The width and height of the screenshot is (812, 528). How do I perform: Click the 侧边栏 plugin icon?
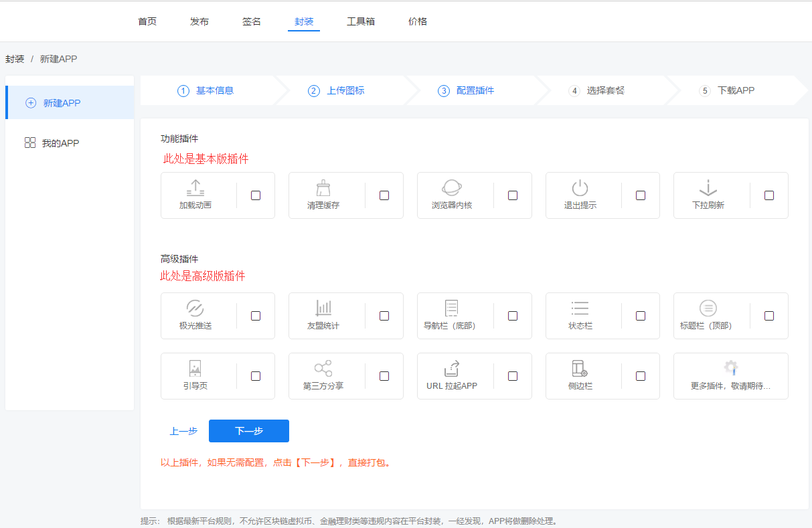pos(580,369)
